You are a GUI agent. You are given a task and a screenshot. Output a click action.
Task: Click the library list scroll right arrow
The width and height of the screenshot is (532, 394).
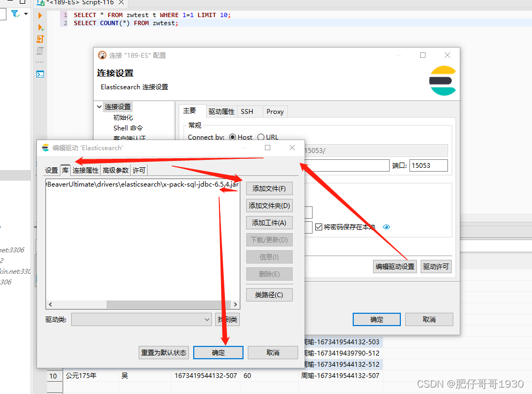(235, 304)
